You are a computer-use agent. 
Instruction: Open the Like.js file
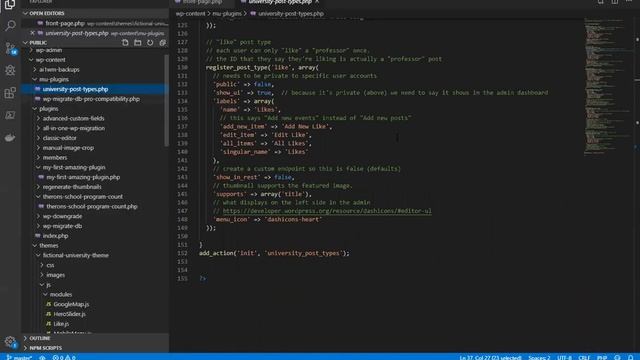(x=61, y=324)
